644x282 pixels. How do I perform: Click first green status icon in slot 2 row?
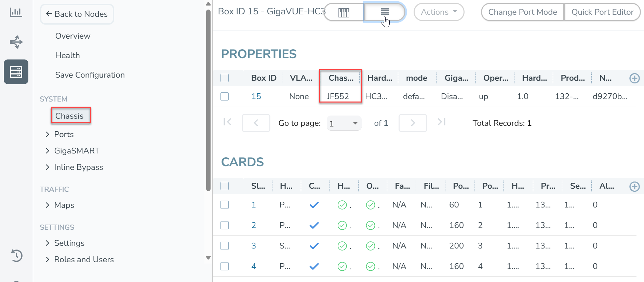tap(342, 225)
